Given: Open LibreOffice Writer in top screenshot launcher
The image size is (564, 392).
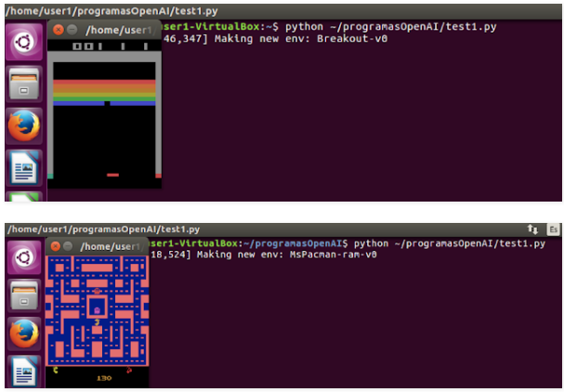Looking at the screenshot, I should point(24,167).
